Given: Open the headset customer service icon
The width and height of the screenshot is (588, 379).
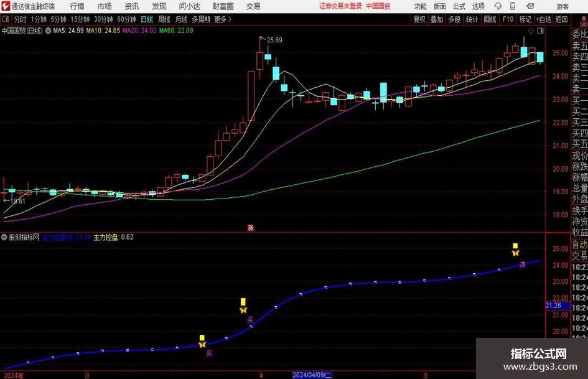Looking at the screenshot, I should [498, 6].
